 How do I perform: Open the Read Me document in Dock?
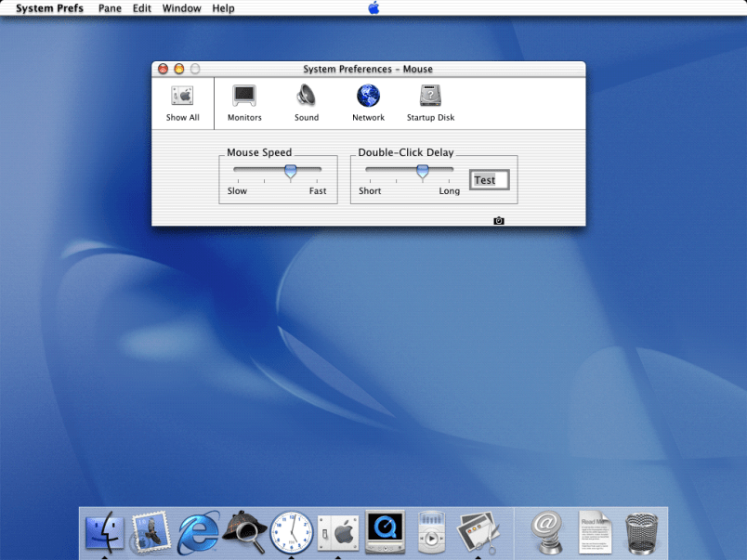(x=596, y=532)
